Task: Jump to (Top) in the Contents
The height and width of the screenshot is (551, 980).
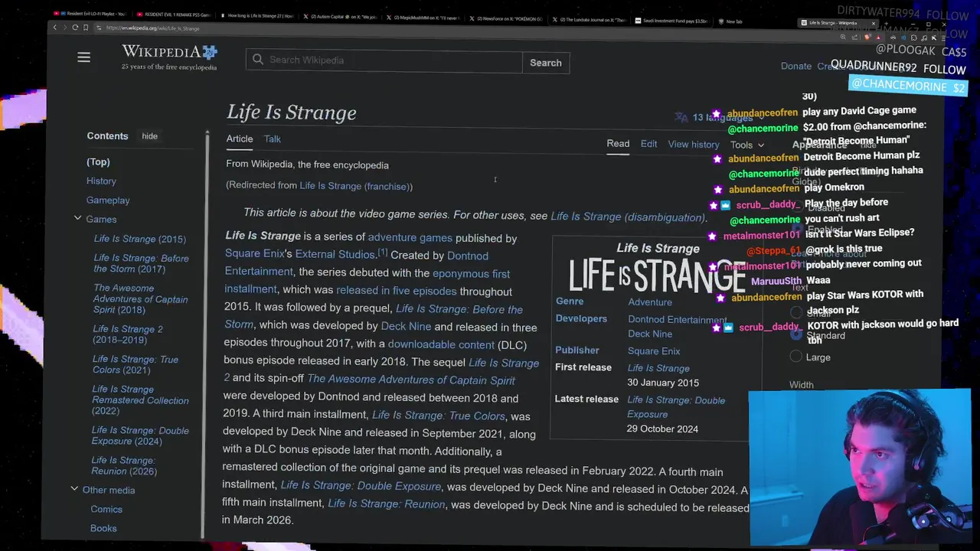Action: 98,161
